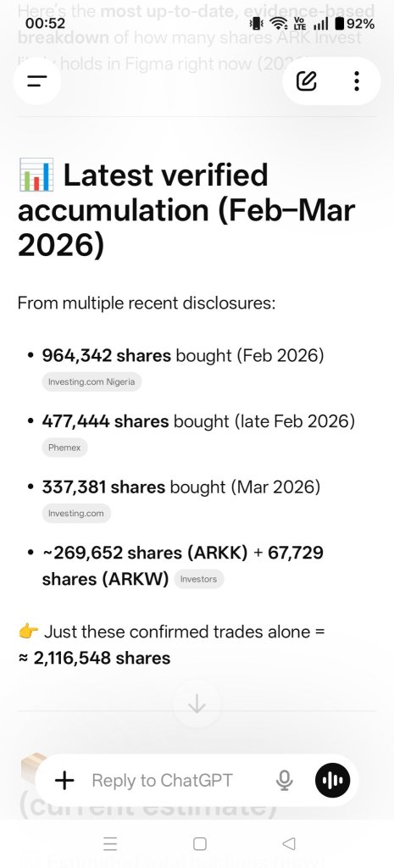Tap the 2,116,548 shares total text
Screen dimensions: 394x868
[102, 658]
